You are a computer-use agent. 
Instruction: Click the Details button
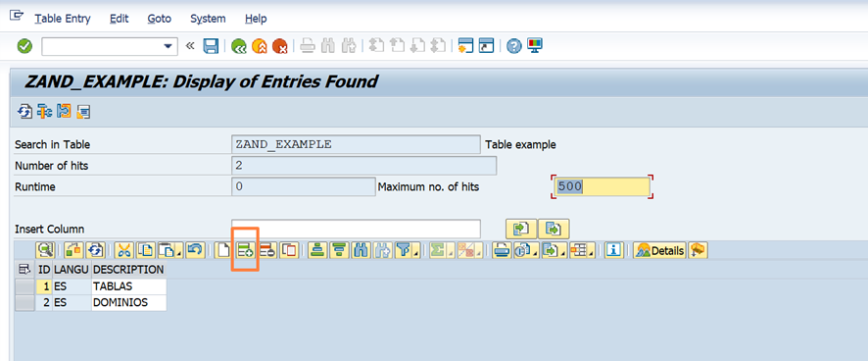660,250
